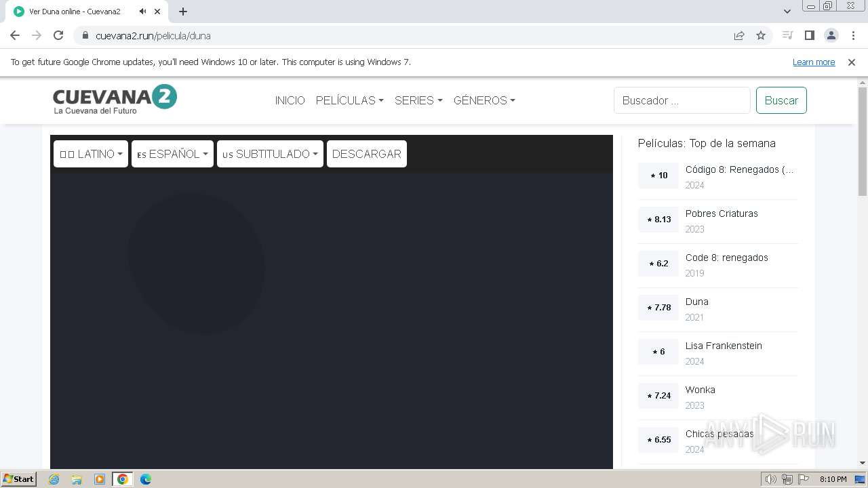This screenshot has width=868, height=488.
Task: Open Wonka movie link
Action: pos(701,390)
